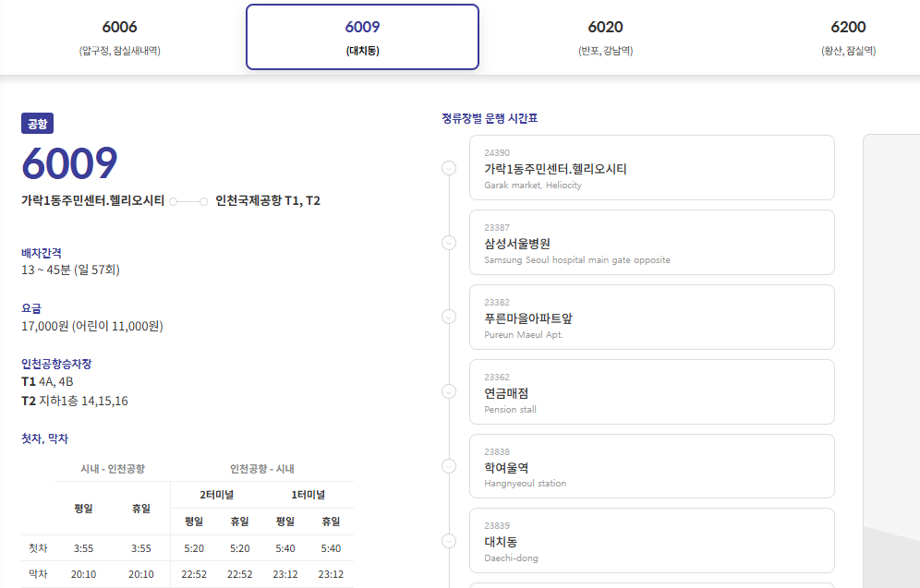920x588 pixels.
Task: Expand timetable for 연금매점 stop
Action: [x=449, y=391]
